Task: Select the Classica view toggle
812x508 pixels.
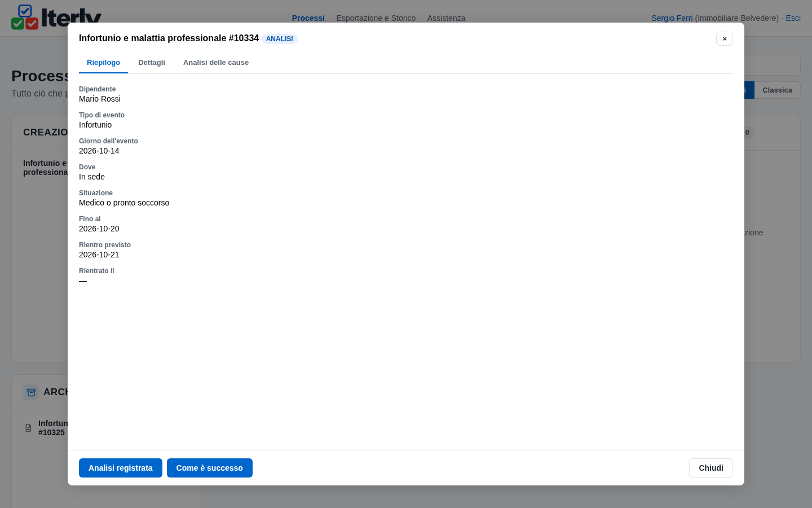Action: click(777, 90)
